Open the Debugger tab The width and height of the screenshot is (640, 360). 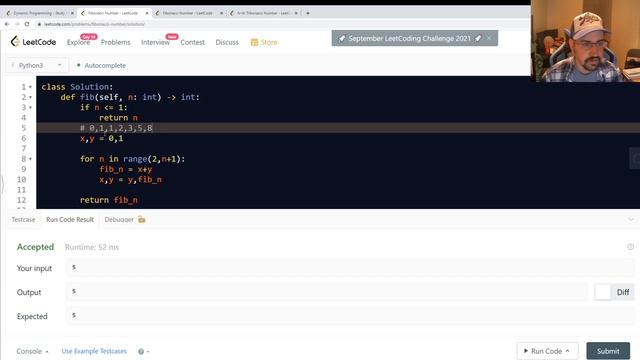coord(119,220)
